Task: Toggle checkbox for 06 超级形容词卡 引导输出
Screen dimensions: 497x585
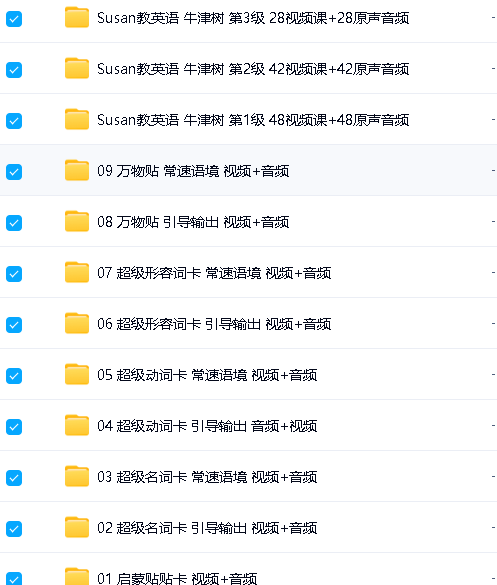Action: click(x=14, y=325)
